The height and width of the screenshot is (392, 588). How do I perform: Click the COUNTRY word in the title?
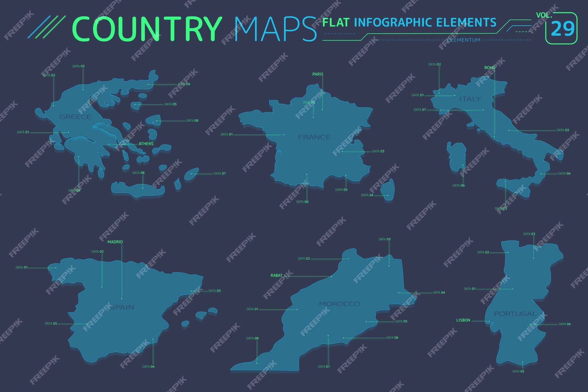pyautogui.click(x=147, y=29)
